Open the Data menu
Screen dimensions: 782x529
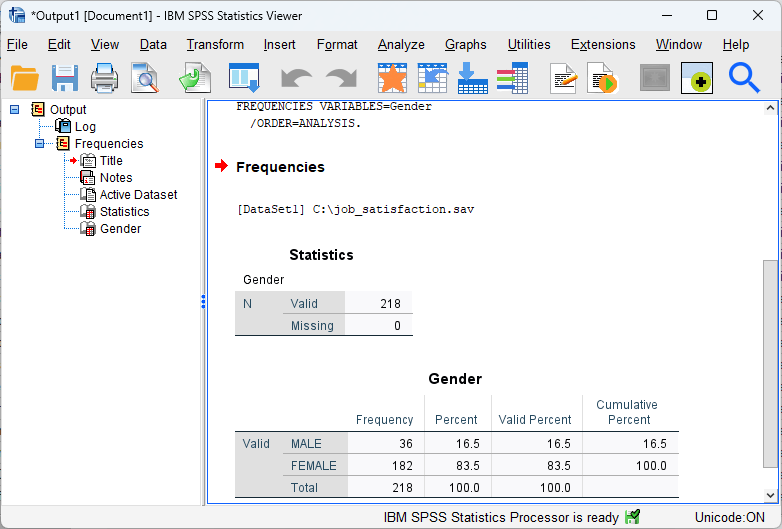[153, 44]
